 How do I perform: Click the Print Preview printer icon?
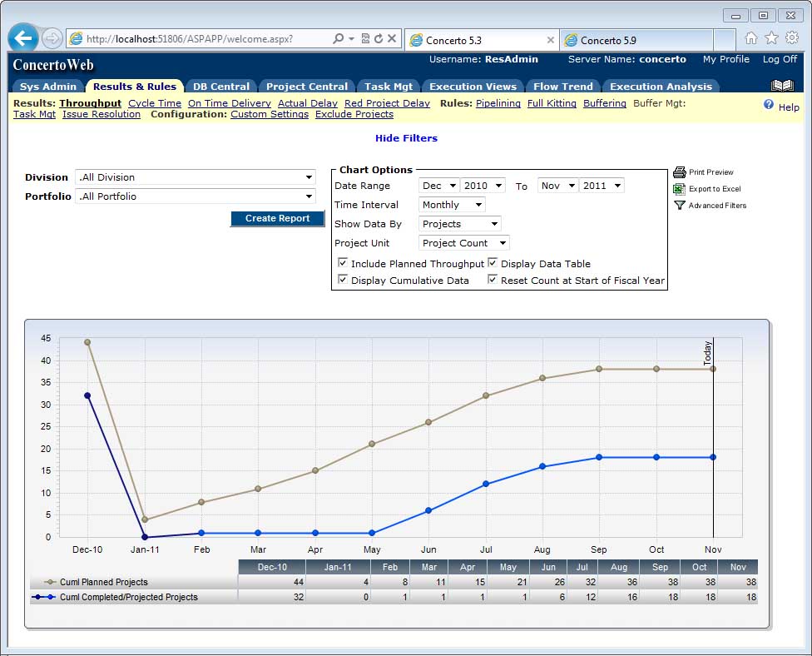point(679,172)
